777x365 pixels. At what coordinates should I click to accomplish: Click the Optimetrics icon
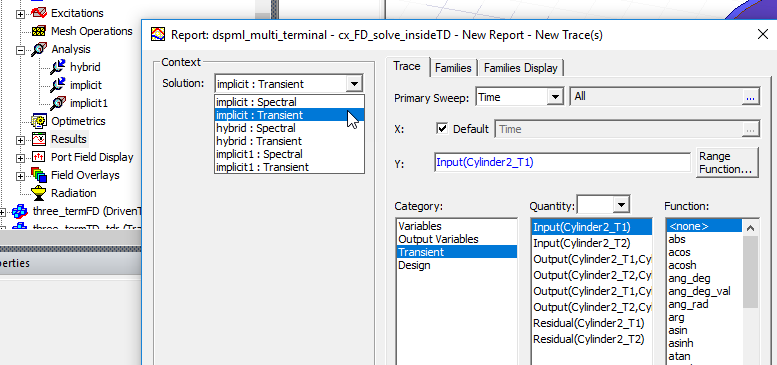tap(39, 121)
